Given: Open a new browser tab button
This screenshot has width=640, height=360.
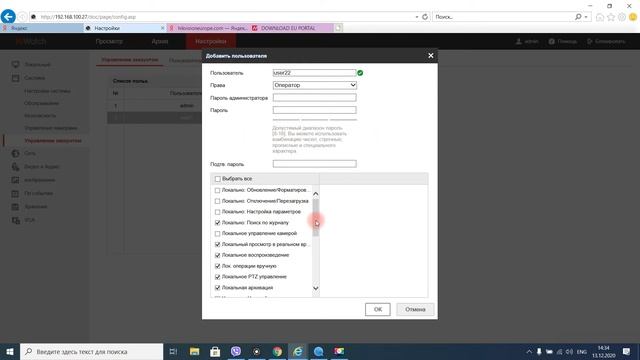Looking at the screenshot, I should pos(338,28).
